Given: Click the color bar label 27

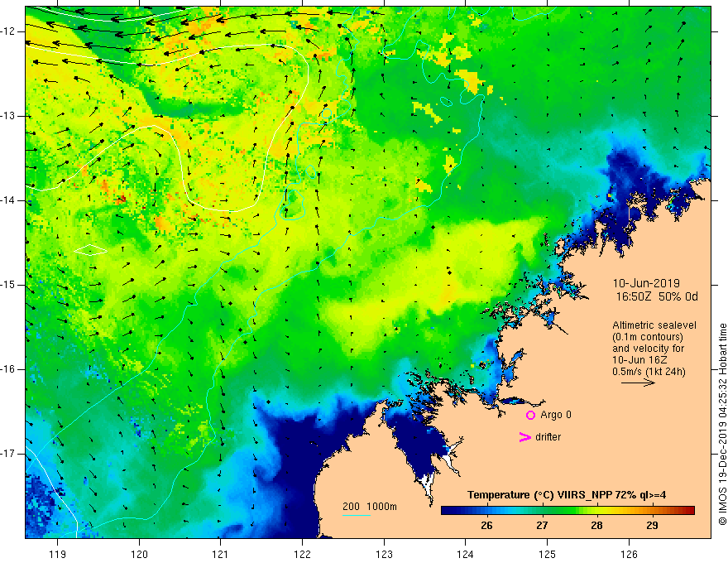Looking at the screenshot, I should tap(541, 526).
